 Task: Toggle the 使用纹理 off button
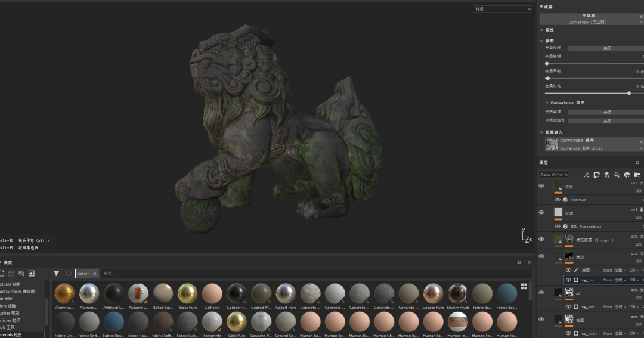click(x=606, y=112)
